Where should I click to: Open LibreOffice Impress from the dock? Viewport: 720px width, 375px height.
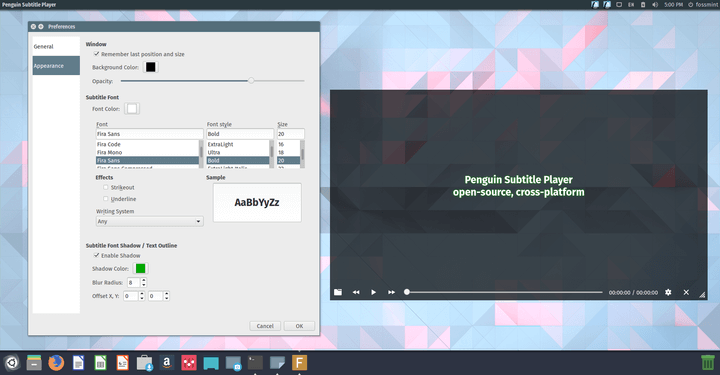click(122, 363)
